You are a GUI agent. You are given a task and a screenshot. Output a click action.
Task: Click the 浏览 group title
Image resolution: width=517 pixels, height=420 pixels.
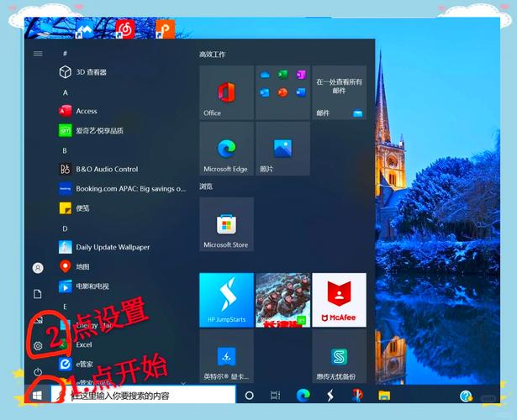(x=206, y=186)
